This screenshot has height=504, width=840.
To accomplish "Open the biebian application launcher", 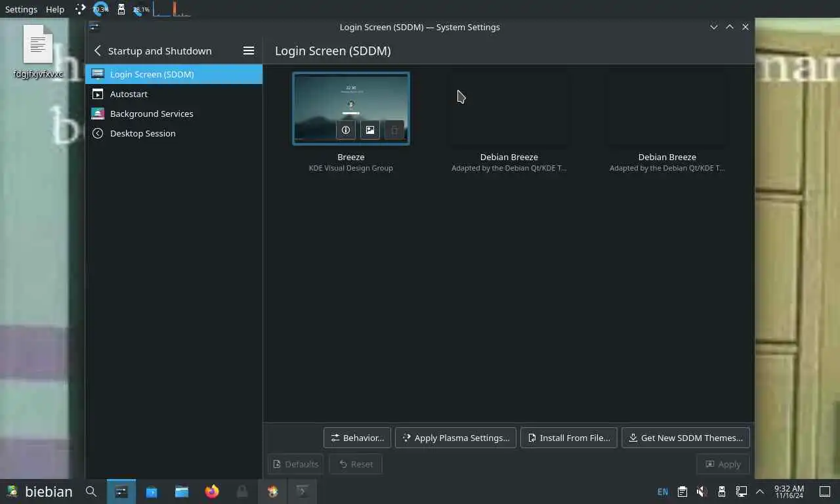I will (x=39, y=492).
